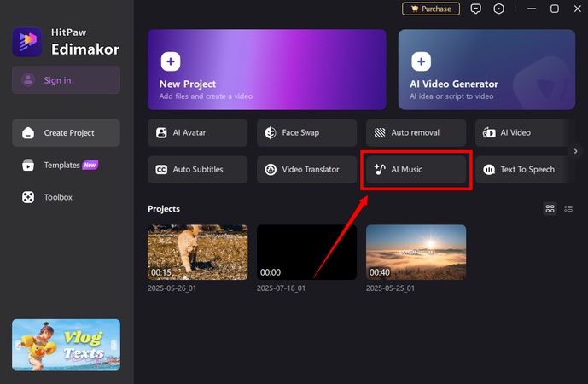Image resolution: width=588 pixels, height=384 pixels.
Task: Click project name 2025-05-26_01
Action: click(172, 288)
